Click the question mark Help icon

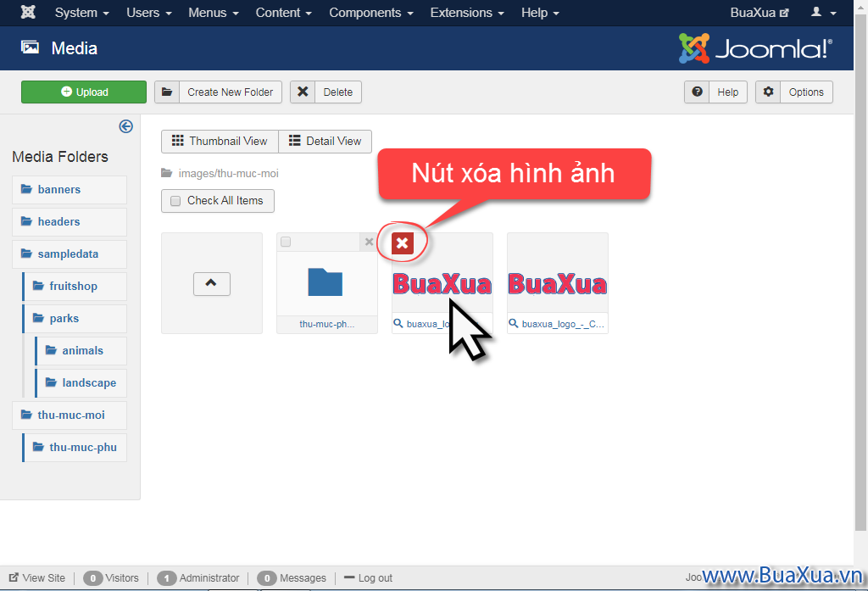(697, 92)
